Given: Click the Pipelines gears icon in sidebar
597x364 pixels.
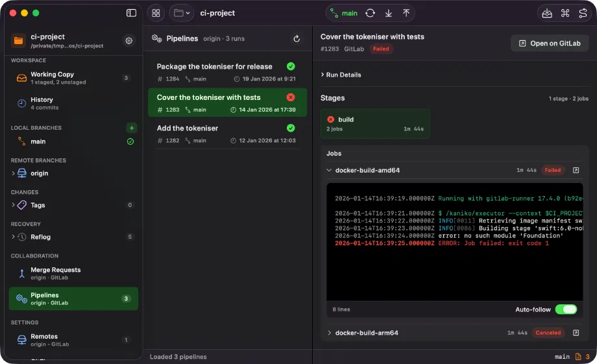Looking at the screenshot, I should click(21, 299).
